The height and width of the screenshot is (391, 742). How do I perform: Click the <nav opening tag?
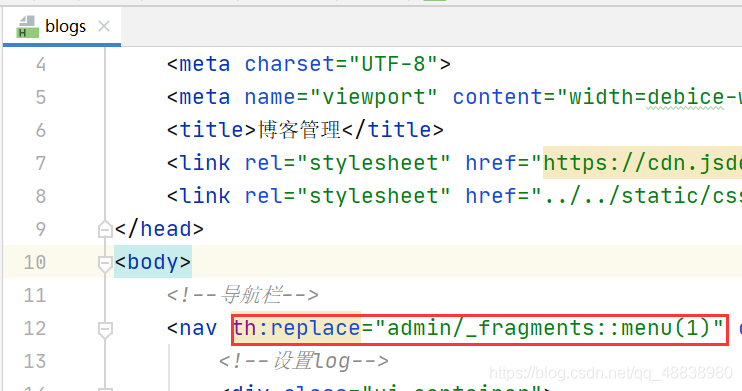click(192, 328)
